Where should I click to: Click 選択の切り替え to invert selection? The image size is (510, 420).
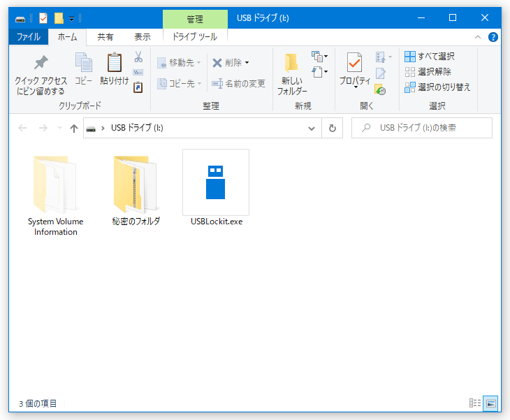point(437,87)
